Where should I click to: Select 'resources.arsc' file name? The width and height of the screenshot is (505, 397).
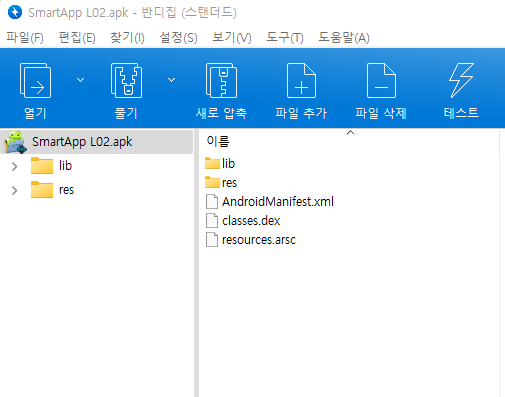(259, 240)
